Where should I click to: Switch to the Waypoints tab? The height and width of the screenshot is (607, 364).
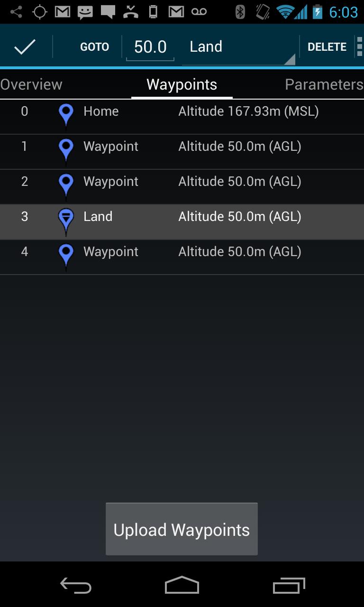pos(182,84)
